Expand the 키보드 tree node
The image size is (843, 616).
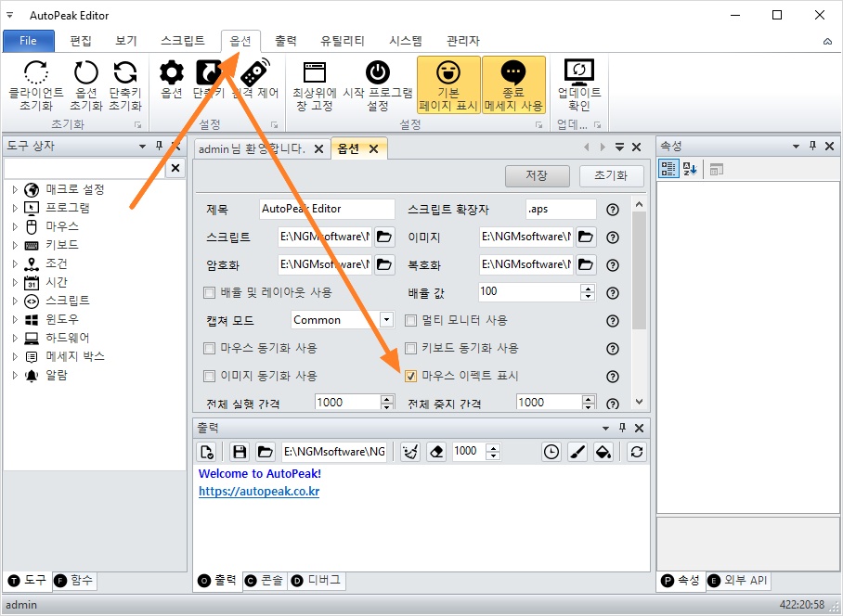pyautogui.click(x=15, y=246)
